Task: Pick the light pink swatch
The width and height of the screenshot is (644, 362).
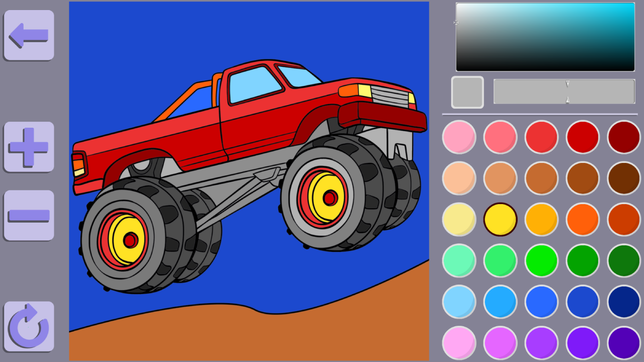Action: point(459,137)
